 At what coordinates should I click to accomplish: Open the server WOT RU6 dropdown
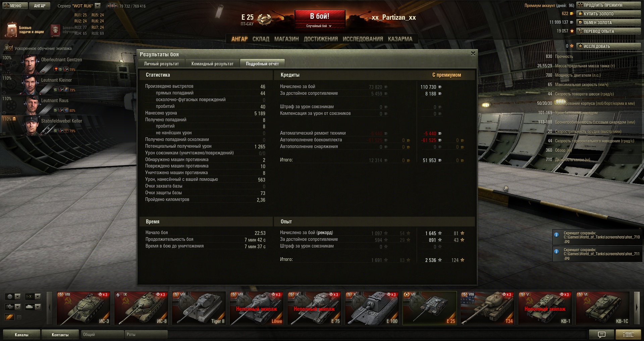(x=98, y=6)
